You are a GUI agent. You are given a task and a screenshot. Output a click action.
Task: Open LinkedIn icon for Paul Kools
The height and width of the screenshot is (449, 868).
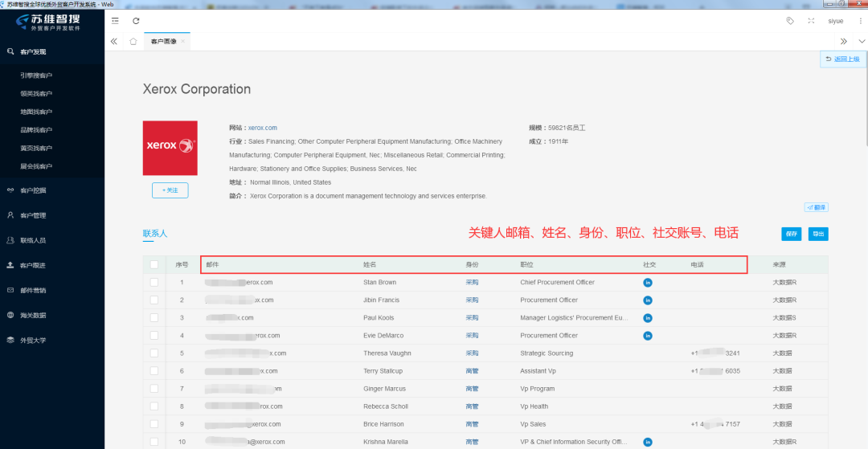[x=647, y=318]
